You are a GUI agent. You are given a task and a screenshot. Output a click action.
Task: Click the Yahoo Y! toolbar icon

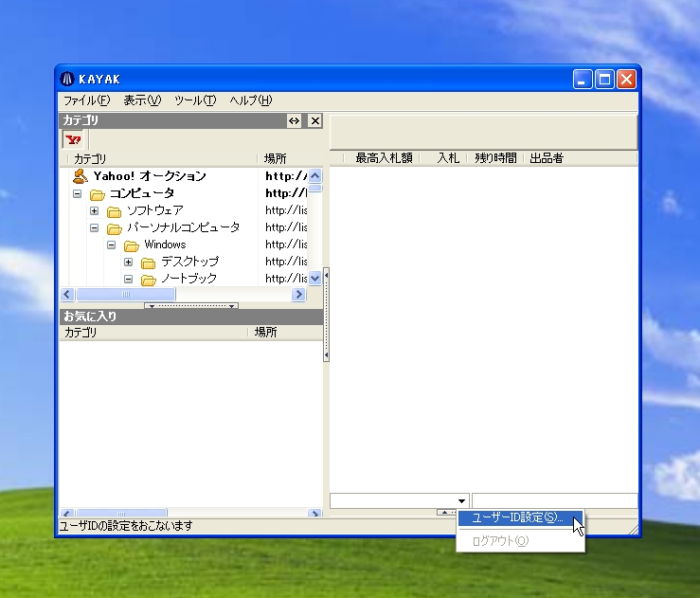73,140
